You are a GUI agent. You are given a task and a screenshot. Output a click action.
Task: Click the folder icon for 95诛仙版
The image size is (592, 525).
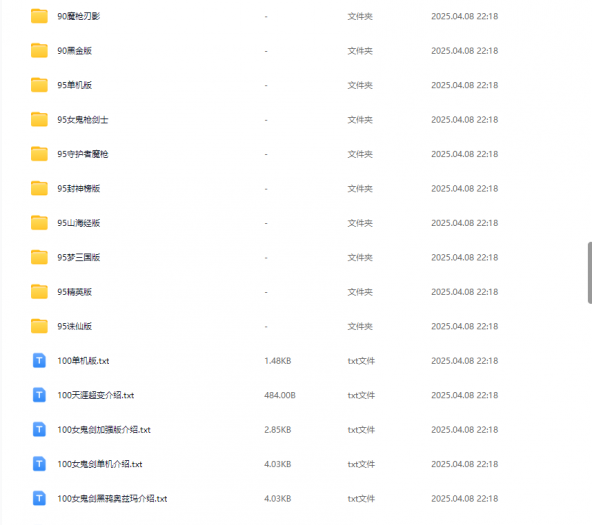pyautogui.click(x=39, y=326)
